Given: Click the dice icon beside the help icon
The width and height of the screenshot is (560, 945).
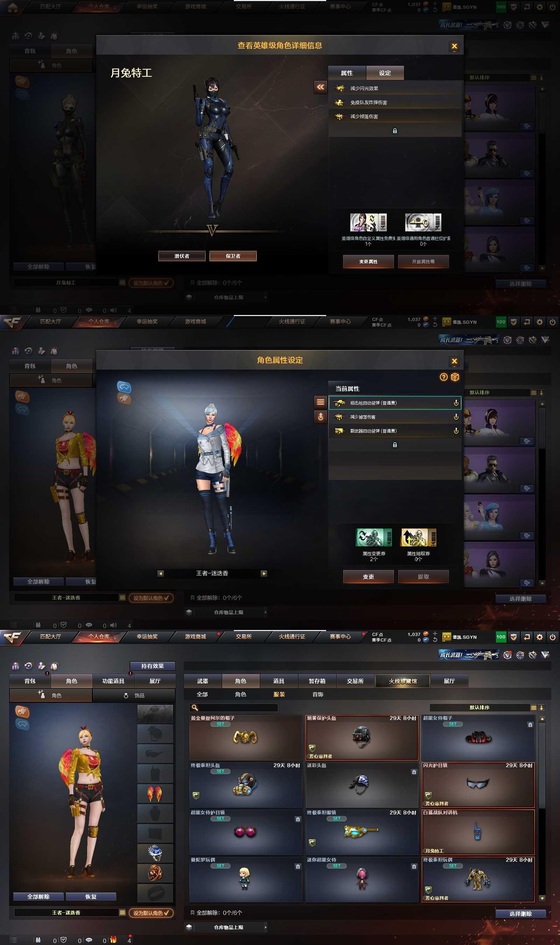Looking at the screenshot, I should [x=455, y=377].
